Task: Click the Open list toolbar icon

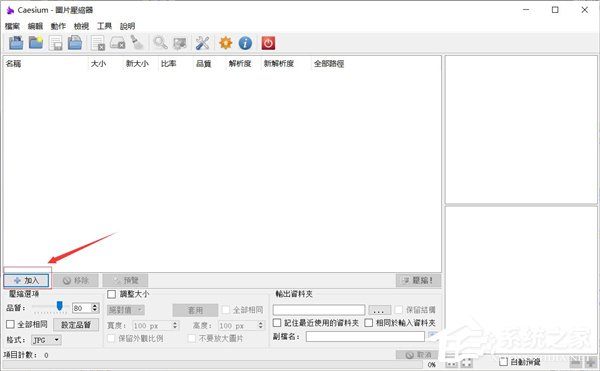Action: coord(75,42)
